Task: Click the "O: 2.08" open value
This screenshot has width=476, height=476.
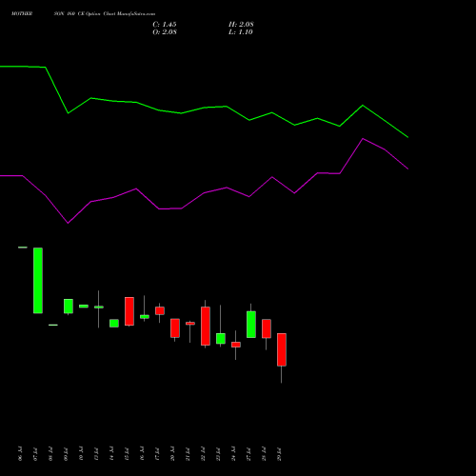Action: pyautogui.click(x=165, y=32)
